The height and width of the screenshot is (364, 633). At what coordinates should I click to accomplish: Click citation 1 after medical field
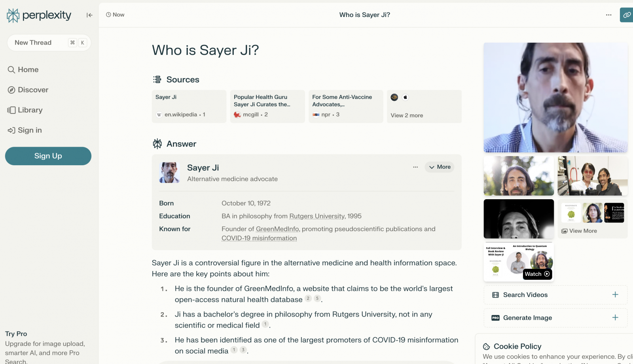[265, 324]
